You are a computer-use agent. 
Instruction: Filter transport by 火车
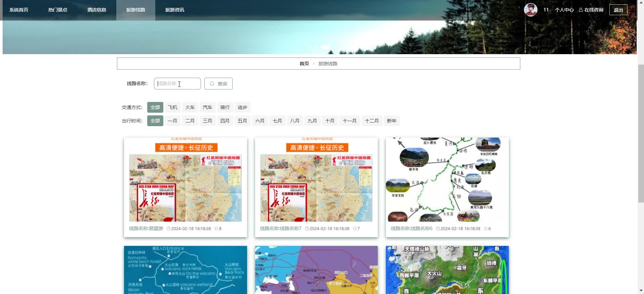190,107
